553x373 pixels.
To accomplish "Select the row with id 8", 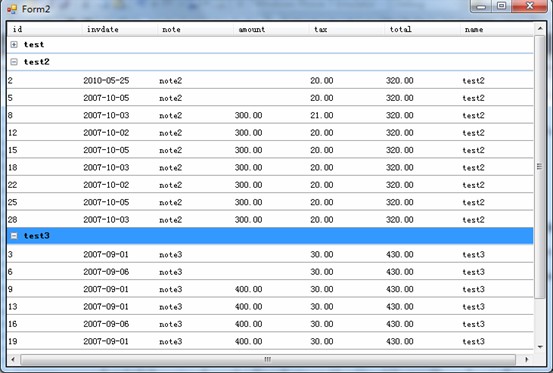I will tap(270, 115).
